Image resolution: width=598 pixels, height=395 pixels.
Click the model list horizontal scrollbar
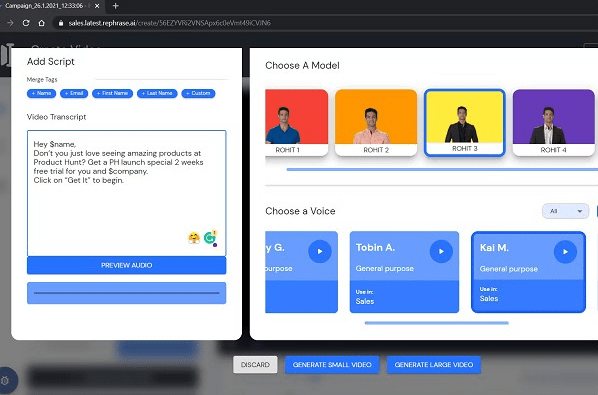click(442, 169)
